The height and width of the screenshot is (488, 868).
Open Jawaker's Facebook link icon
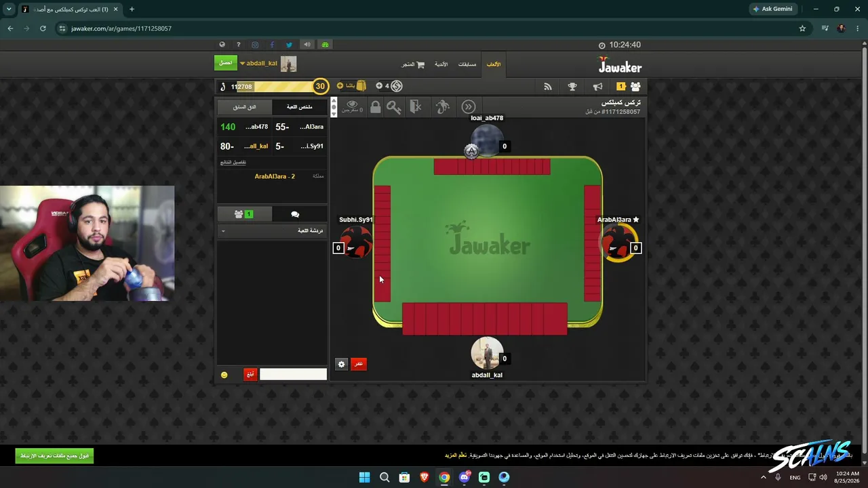pos(272,45)
